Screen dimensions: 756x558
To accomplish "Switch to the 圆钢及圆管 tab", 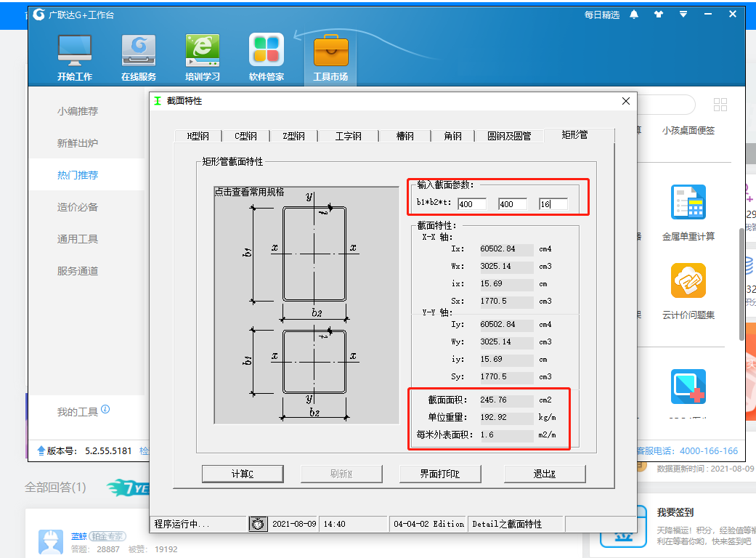I will click(x=509, y=136).
